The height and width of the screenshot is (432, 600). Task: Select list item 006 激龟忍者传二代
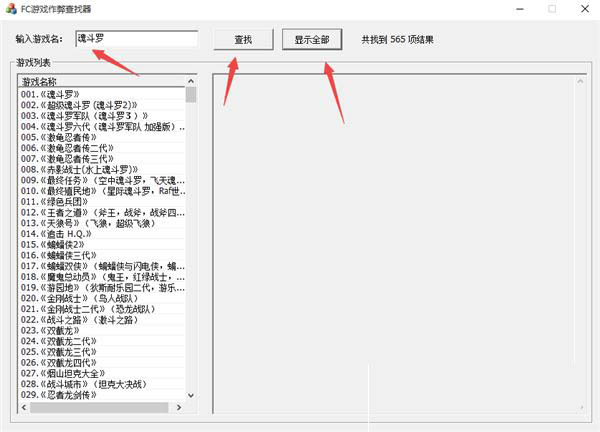click(101, 148)
